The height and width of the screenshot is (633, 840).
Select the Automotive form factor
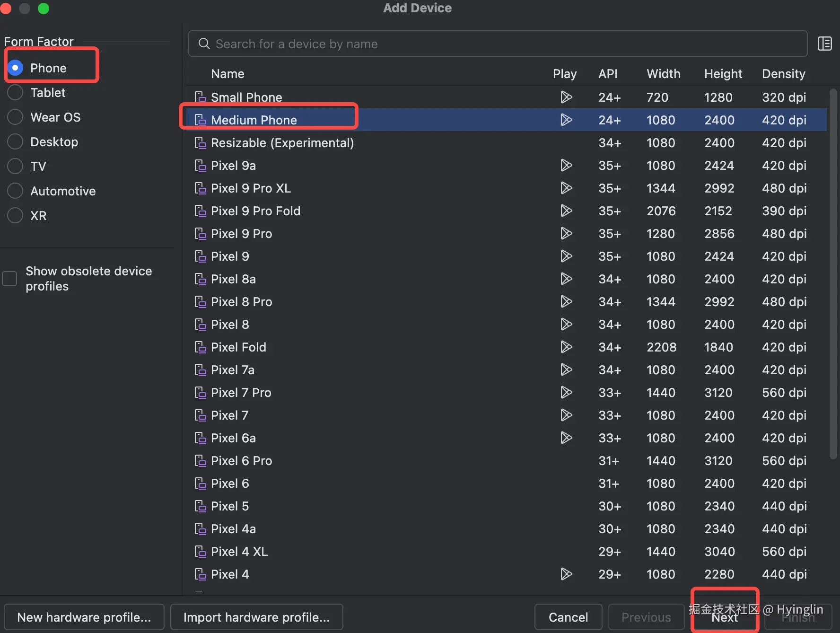(15, 191)
